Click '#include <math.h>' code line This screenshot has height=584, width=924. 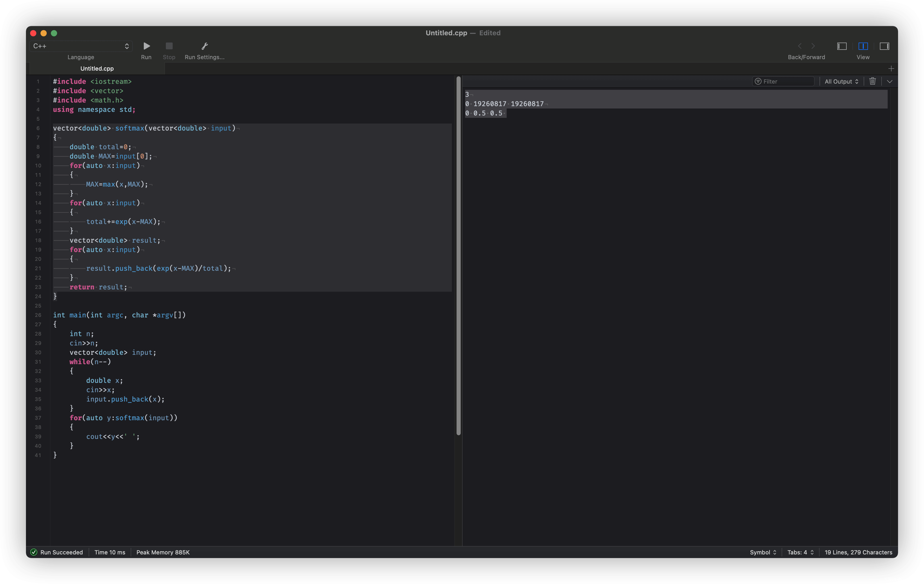pyautogui.click(x=88, y=100)
